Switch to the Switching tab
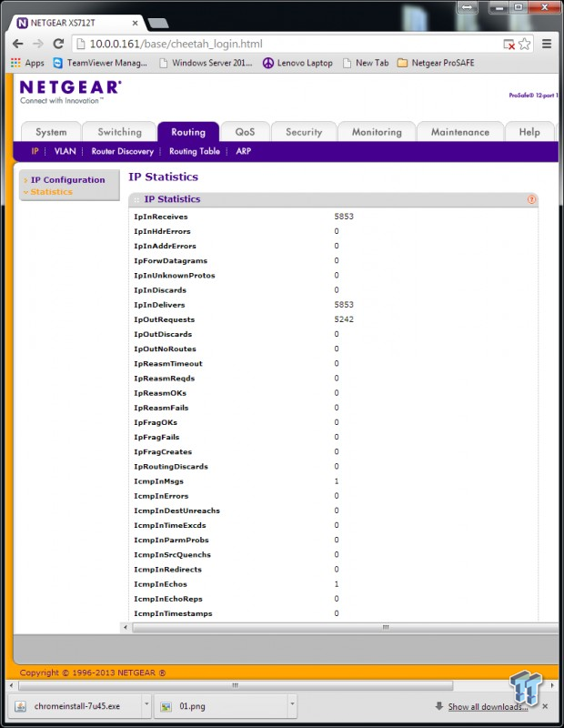 pos(120,132)
